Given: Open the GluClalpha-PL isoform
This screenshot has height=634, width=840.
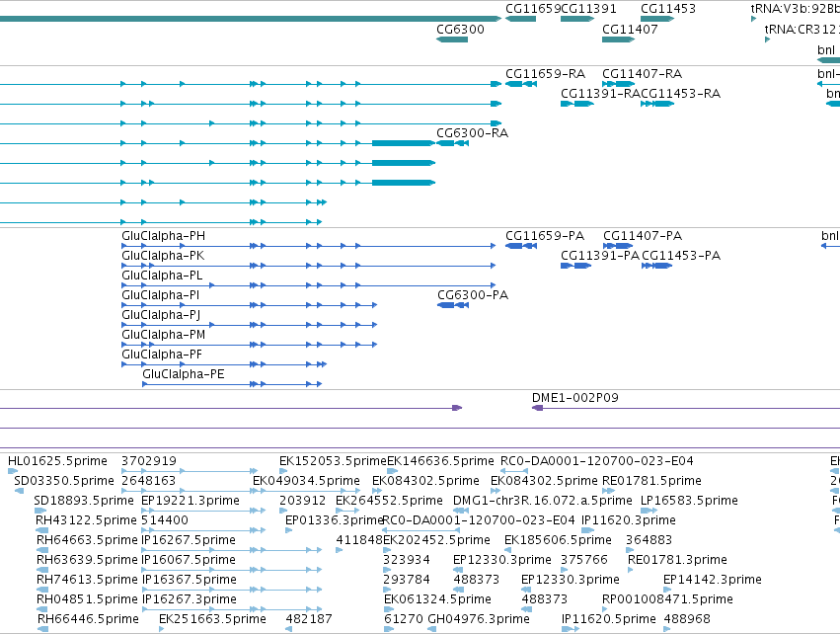Looking at the screenshot, I should click(x=162, y=276).
